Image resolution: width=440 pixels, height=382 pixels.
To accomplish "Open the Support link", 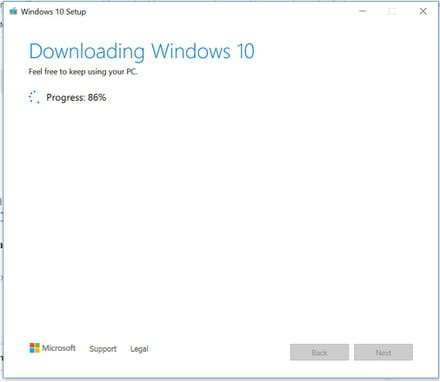I will pos(103,349).
